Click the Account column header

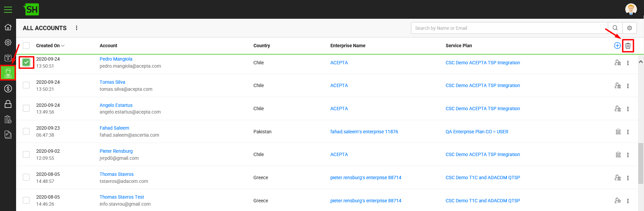click(108, 46)
